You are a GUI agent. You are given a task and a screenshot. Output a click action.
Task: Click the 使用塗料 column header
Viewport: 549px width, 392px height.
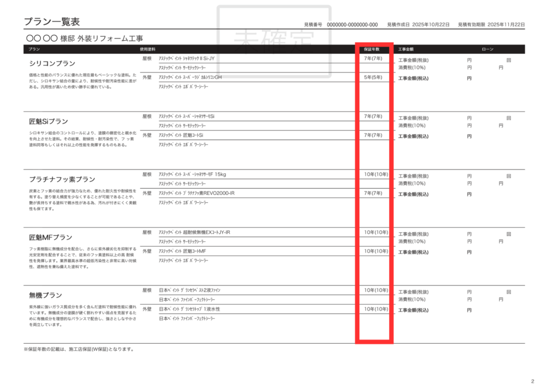coord(147,49)
